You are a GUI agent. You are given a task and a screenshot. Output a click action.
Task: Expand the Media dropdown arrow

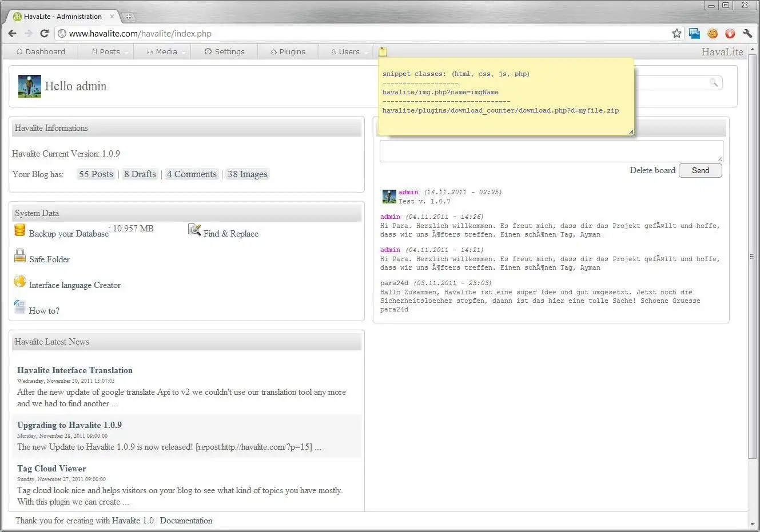[184, 53]
